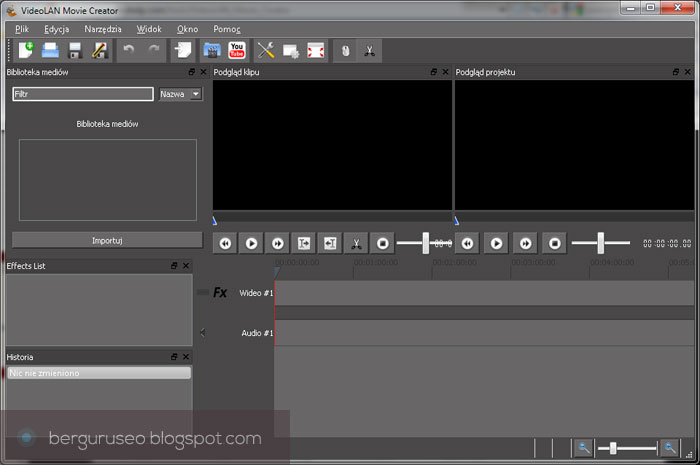Open the Edycja menu

click(57, 29)
